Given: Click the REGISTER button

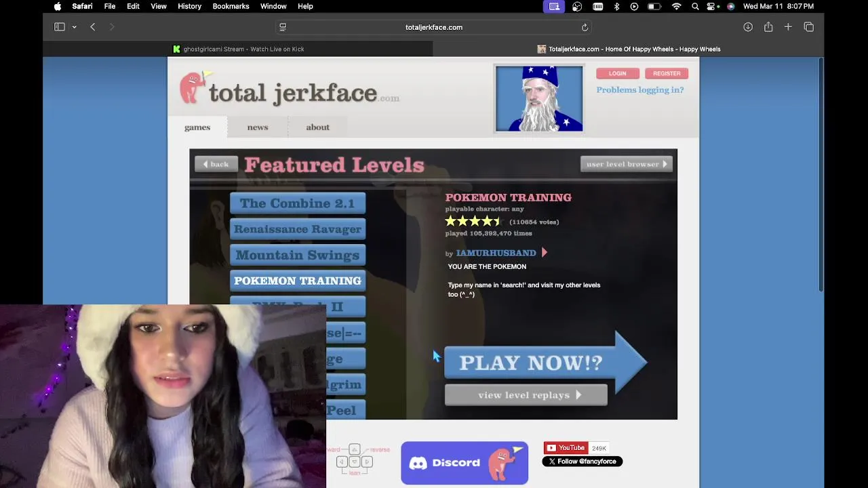Looking at the screenshot, I should coord(667,73).
